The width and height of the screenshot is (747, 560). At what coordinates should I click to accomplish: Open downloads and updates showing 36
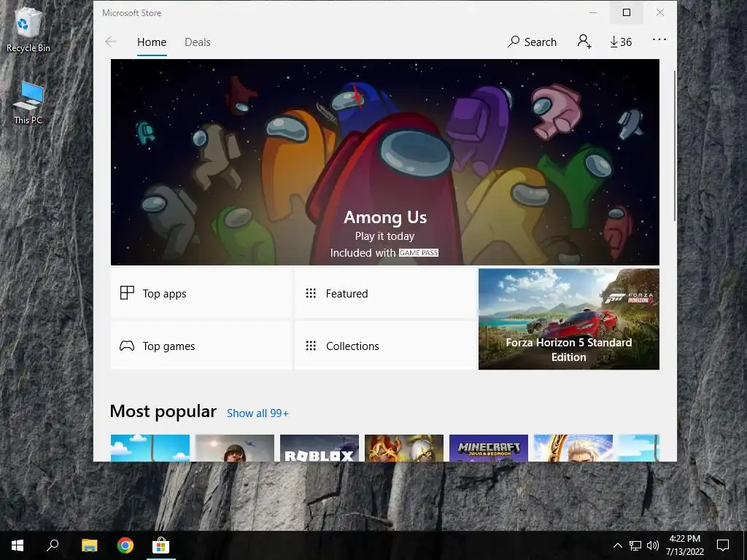tap(621, 42)
